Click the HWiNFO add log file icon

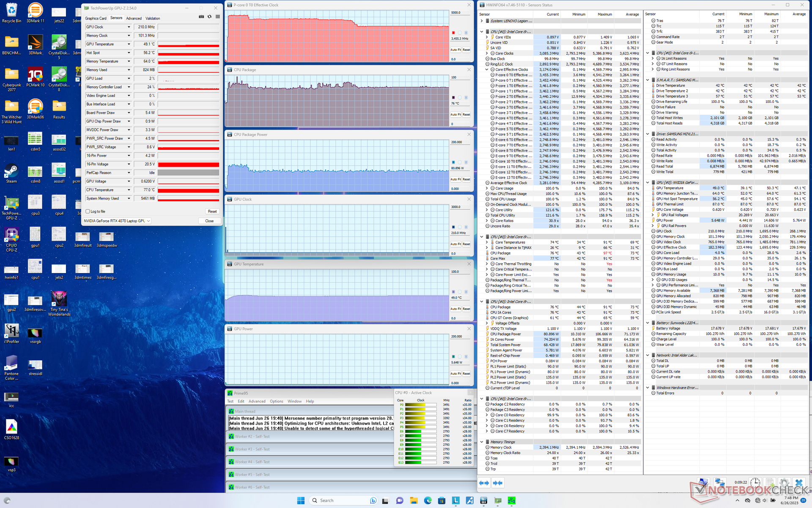point(770,483)
